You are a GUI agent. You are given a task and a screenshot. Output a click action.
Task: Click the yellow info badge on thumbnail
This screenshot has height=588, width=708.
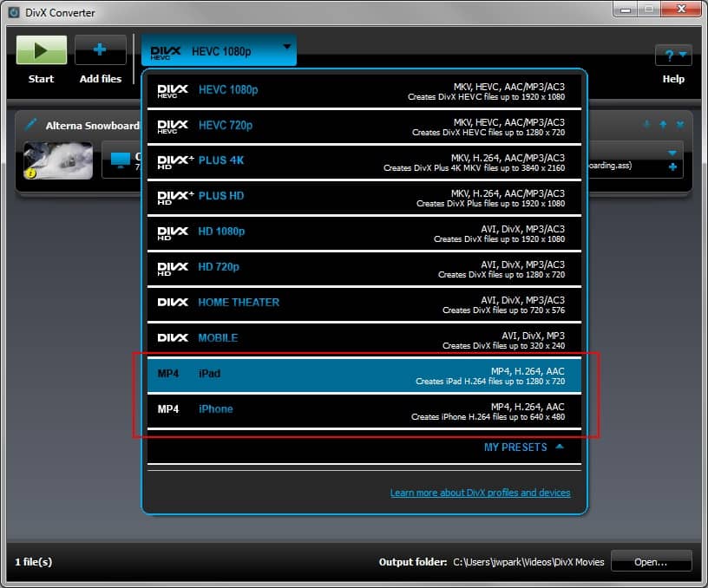point(30,173)
